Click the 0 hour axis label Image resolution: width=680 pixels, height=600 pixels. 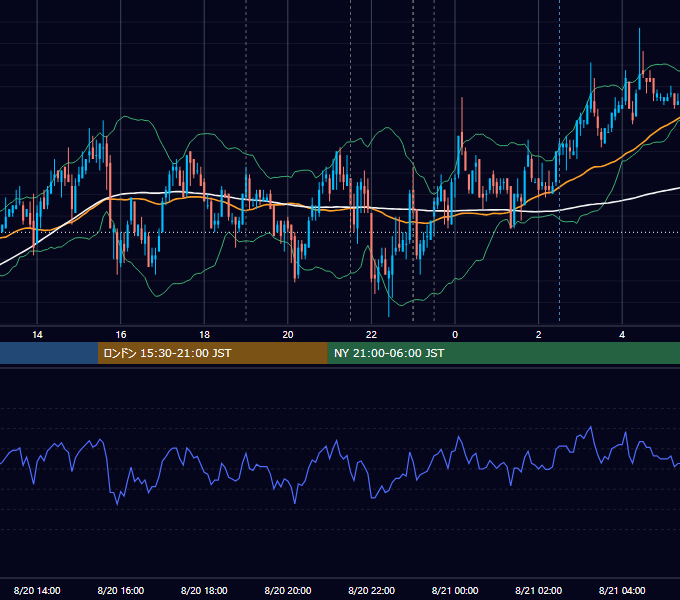pyautogui.click(x=455, y=335)
